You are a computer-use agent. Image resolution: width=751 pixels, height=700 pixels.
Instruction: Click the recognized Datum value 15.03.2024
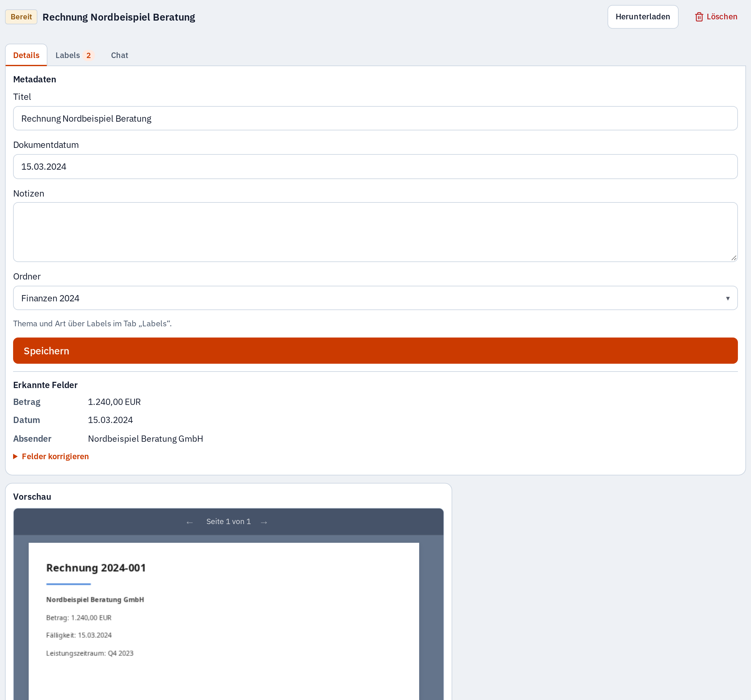(x=110, y=420)
